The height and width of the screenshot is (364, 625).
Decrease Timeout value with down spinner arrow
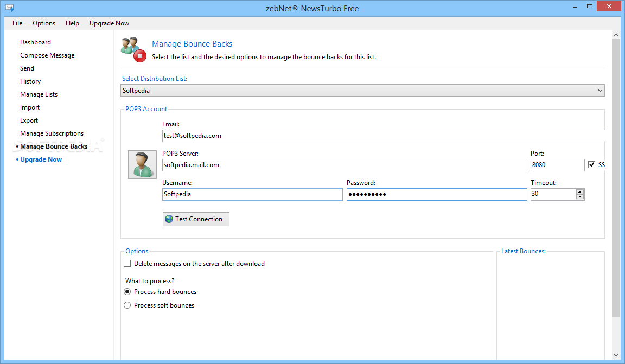[580, 197]
